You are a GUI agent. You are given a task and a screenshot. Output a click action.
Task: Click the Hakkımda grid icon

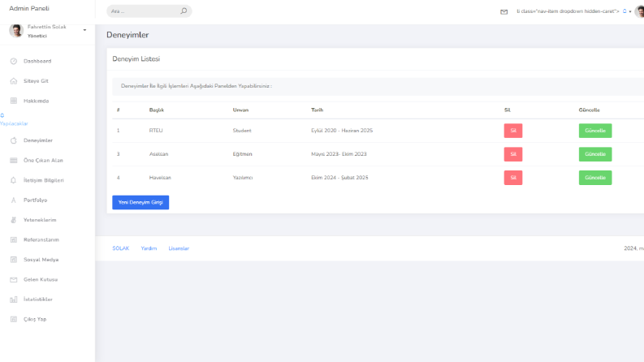coord(14,101)
